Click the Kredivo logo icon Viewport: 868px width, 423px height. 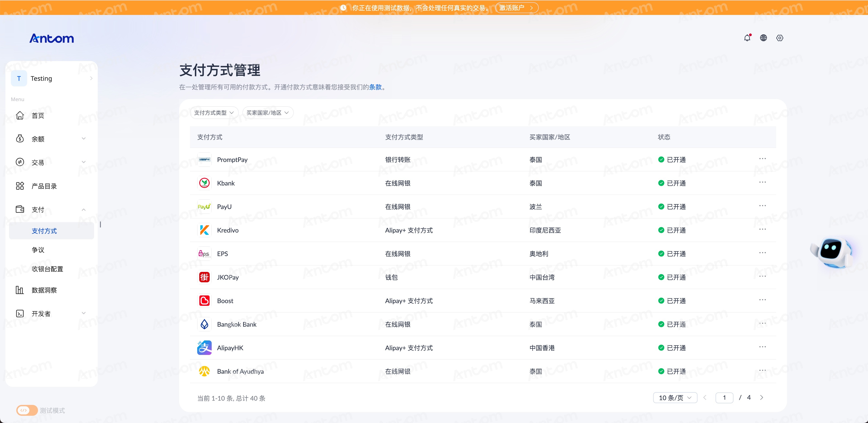coord(204,230)
